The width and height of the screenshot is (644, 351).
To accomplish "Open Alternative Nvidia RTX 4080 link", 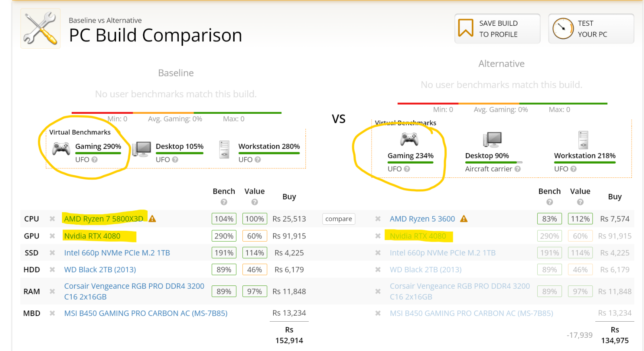I will pos(418,236).
